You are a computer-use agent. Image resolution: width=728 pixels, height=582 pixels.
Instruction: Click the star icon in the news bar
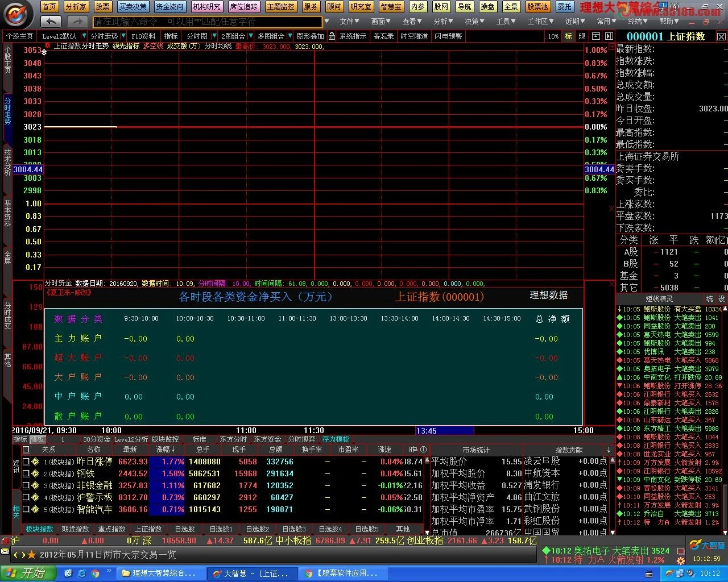click(31, 555)
